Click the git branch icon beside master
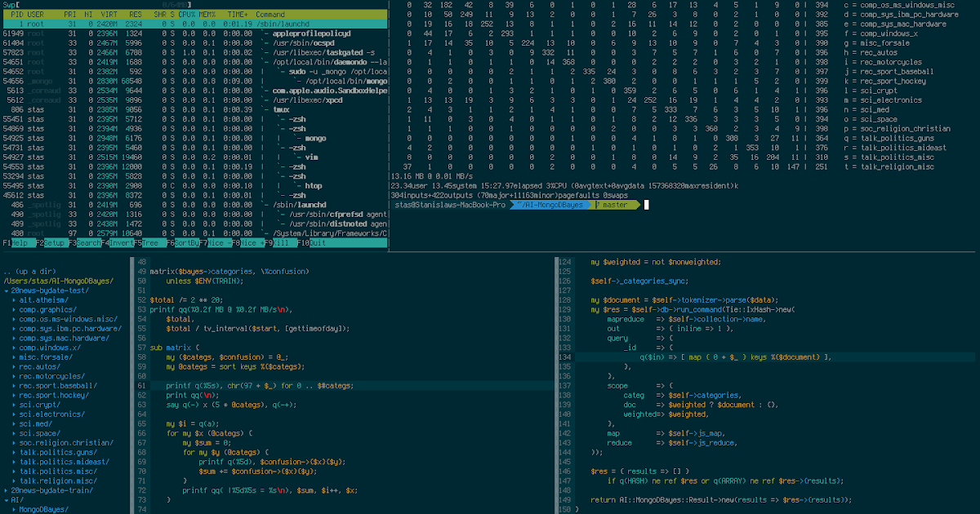 [x=599, y=206]
